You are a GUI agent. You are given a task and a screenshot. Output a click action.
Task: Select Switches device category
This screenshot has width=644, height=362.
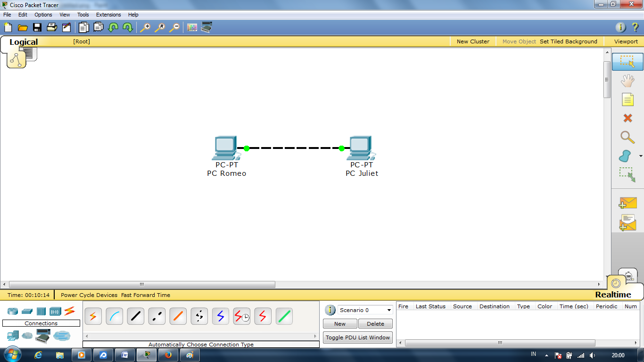[x=27, y=311]
